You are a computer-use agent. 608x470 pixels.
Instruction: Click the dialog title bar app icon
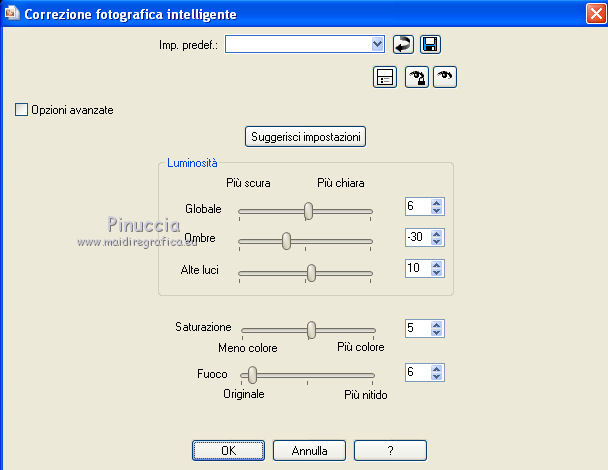click(x=11, y=14)
